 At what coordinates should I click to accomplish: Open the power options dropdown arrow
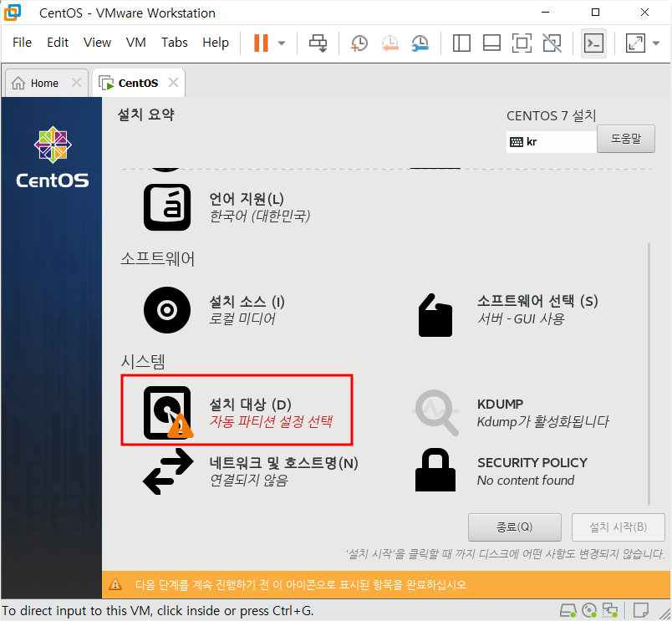point(282,43)
